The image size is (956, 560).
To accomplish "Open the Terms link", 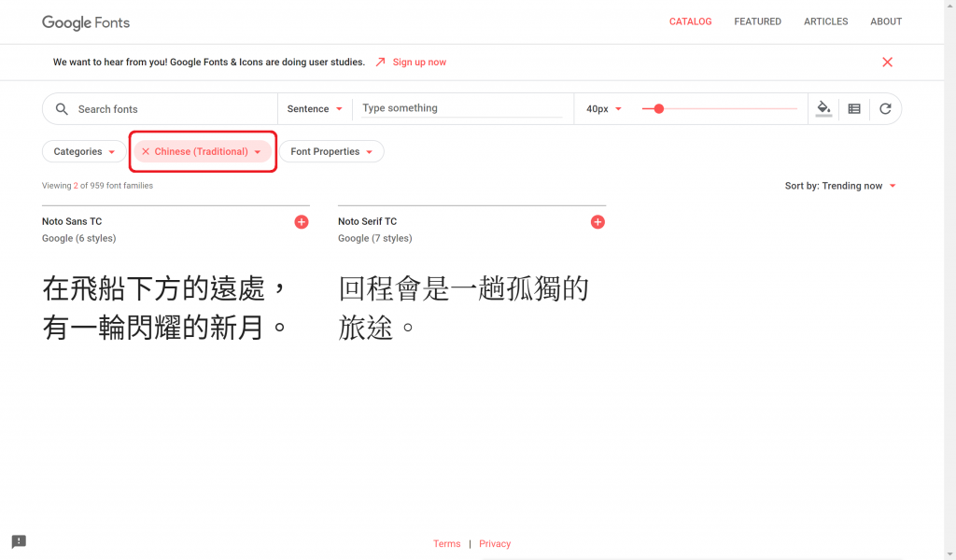I will pyautogui.click(x=447, y=543).
